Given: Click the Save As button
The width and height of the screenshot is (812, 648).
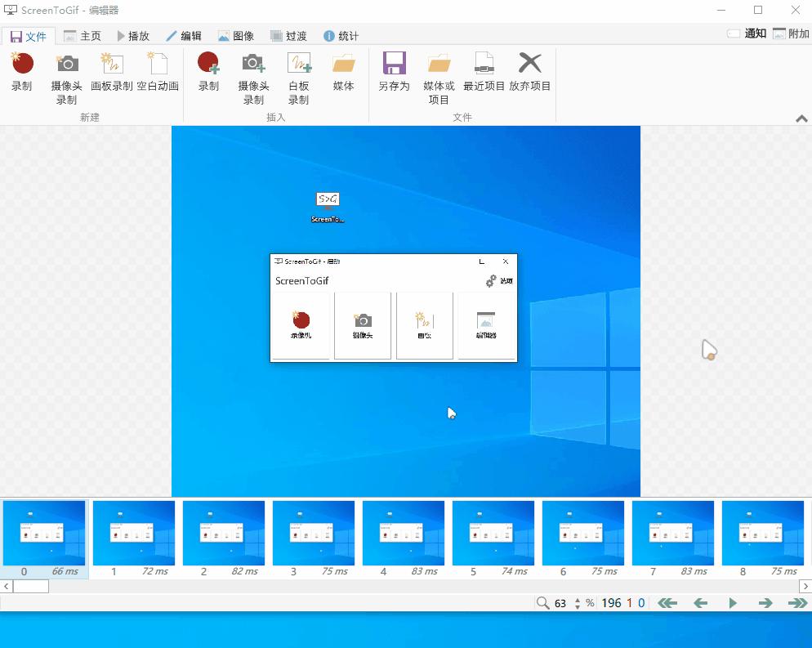Looking at the screenshot, I should [x=394, y=78].
